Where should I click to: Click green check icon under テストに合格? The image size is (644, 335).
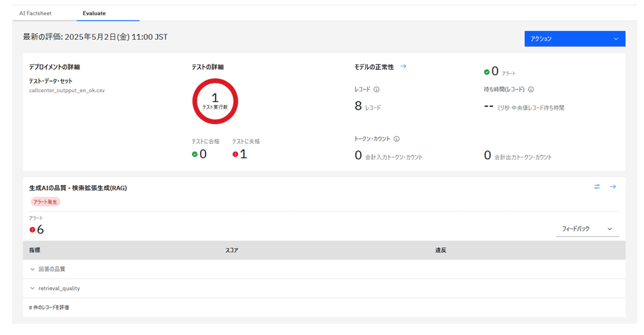click(194, 155)
